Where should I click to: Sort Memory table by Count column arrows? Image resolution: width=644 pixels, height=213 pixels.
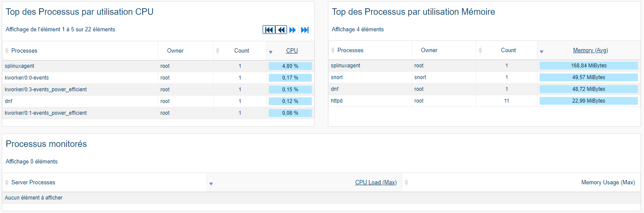pyautogui.click(x=480, y=50)
